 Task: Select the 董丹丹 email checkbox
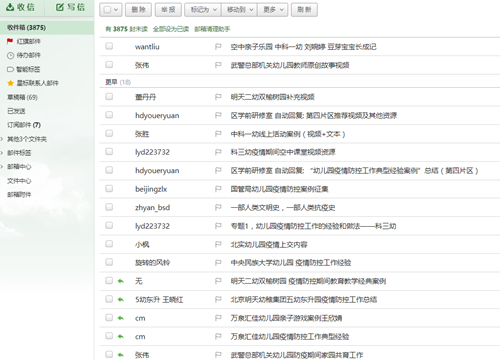(109, 97)
